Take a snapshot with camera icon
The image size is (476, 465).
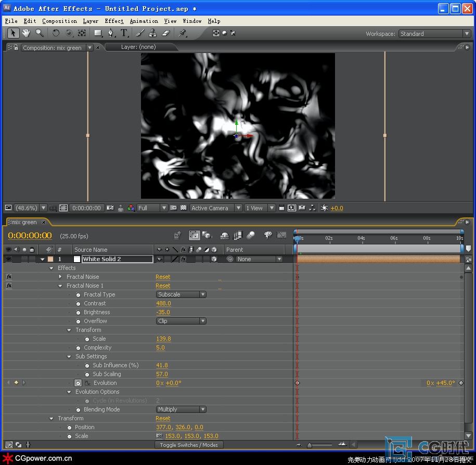coord(110,208)
